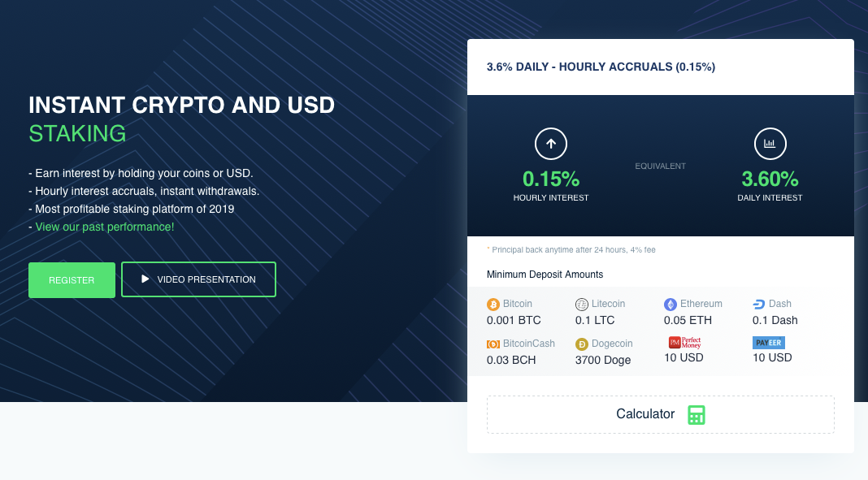Click the green calculator icon
This screenshot has height=480, width=868.
(697, 414)
